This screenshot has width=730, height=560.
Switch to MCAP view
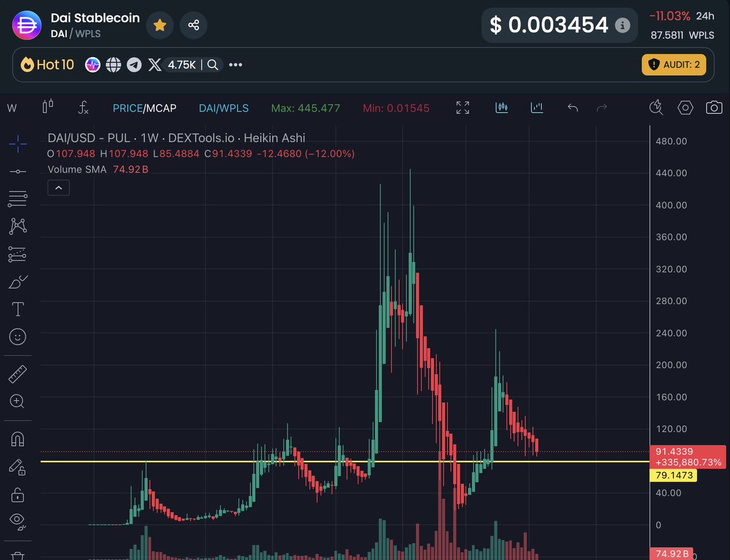[161, 108]
